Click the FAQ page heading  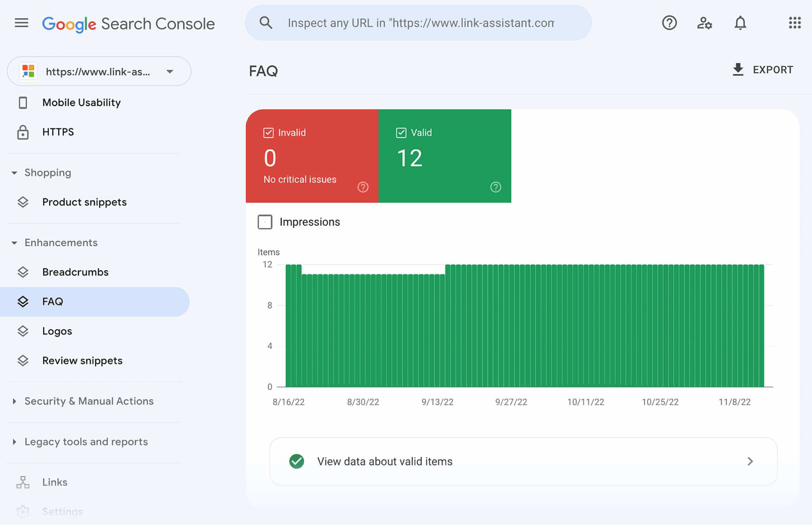click(x=263, y=71)
